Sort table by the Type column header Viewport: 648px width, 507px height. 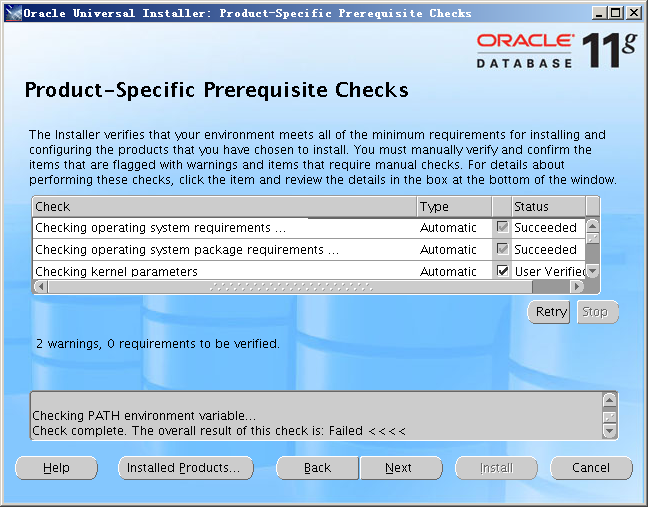(453, 206)
